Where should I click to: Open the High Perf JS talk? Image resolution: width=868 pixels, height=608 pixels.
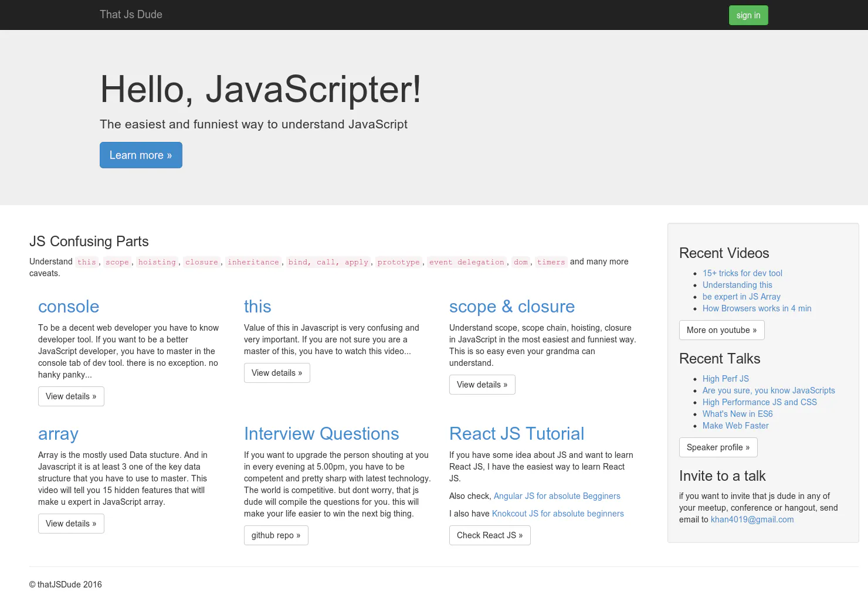[725, 379]
